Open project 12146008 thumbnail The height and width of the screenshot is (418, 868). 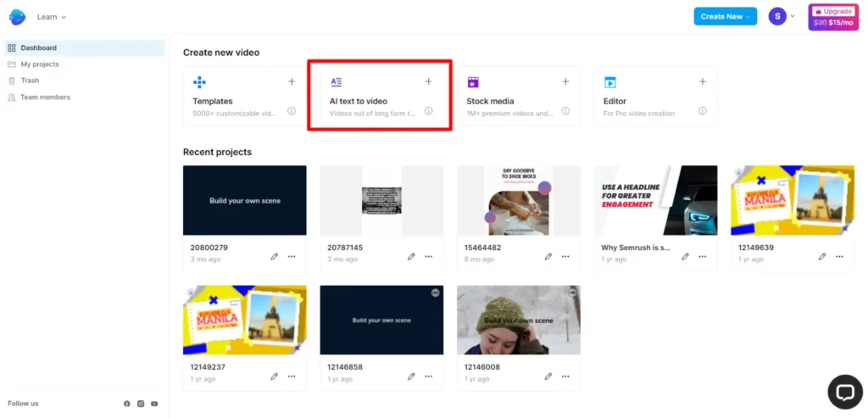point(519,320)
